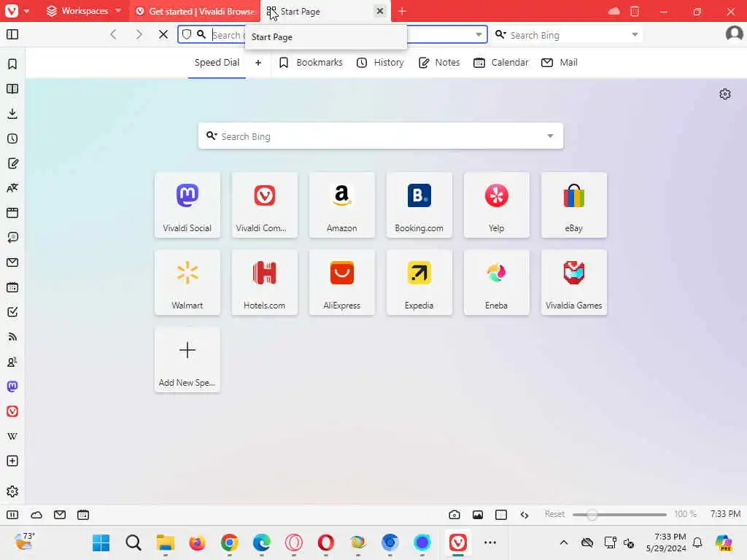
Task: Open closed tabs trash icon
Action: tap(634, 11)
